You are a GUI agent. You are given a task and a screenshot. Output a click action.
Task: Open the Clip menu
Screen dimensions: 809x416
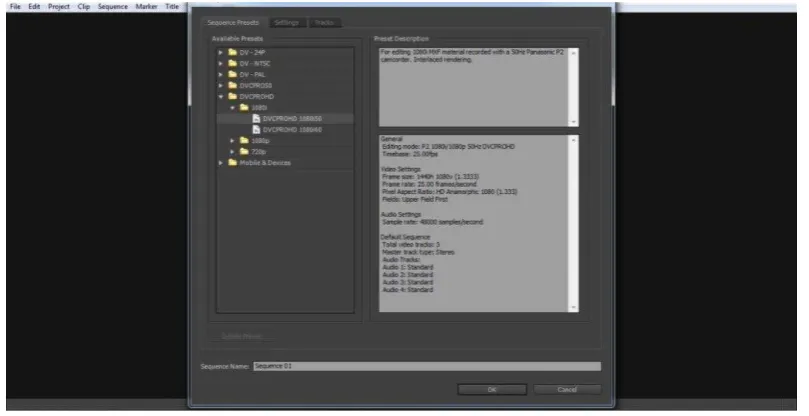tap(84, 7)
